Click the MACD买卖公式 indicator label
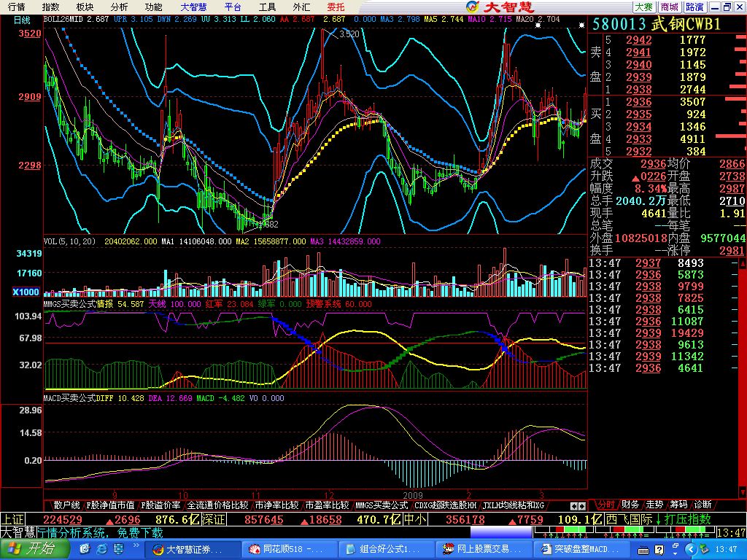747x560 pixels. 69,398
